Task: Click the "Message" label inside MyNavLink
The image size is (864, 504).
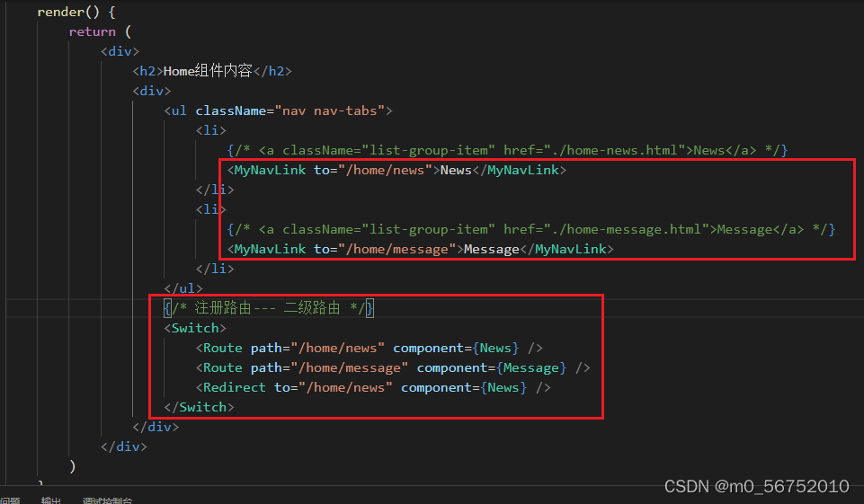Action: 492,250
